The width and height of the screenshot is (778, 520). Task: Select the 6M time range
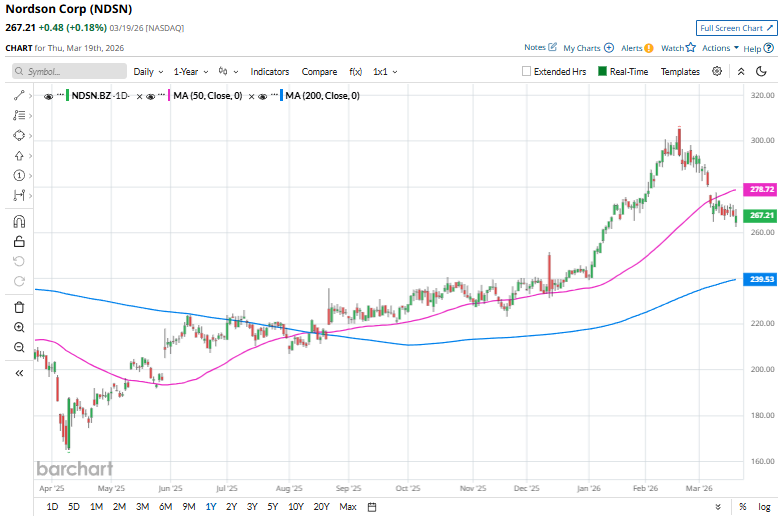coord(165,507)
